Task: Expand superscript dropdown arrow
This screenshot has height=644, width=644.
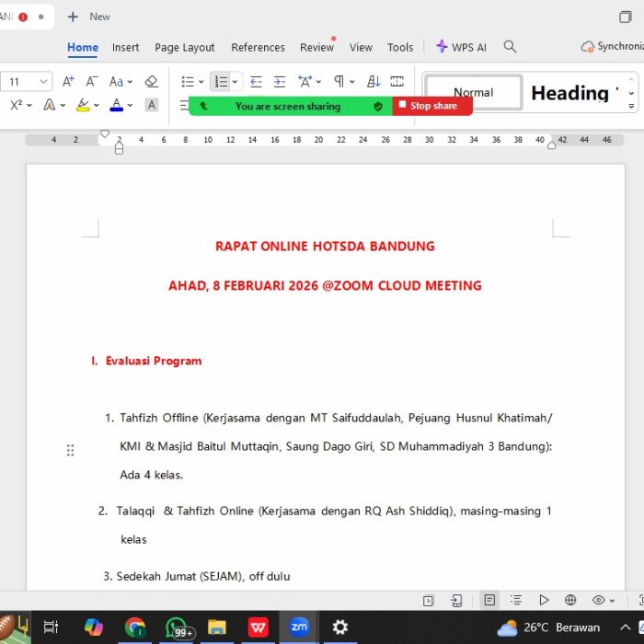Action: coord(29,106)
